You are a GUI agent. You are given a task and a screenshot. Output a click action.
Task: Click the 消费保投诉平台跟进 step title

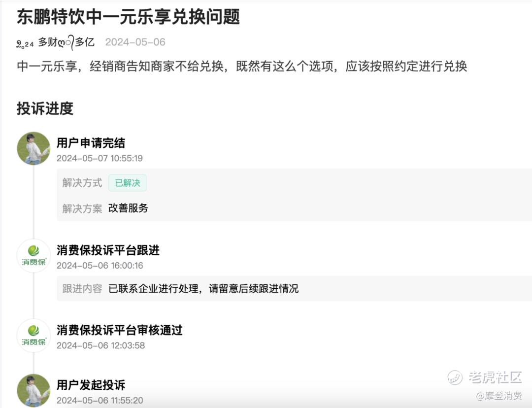(x=108, y=250)
